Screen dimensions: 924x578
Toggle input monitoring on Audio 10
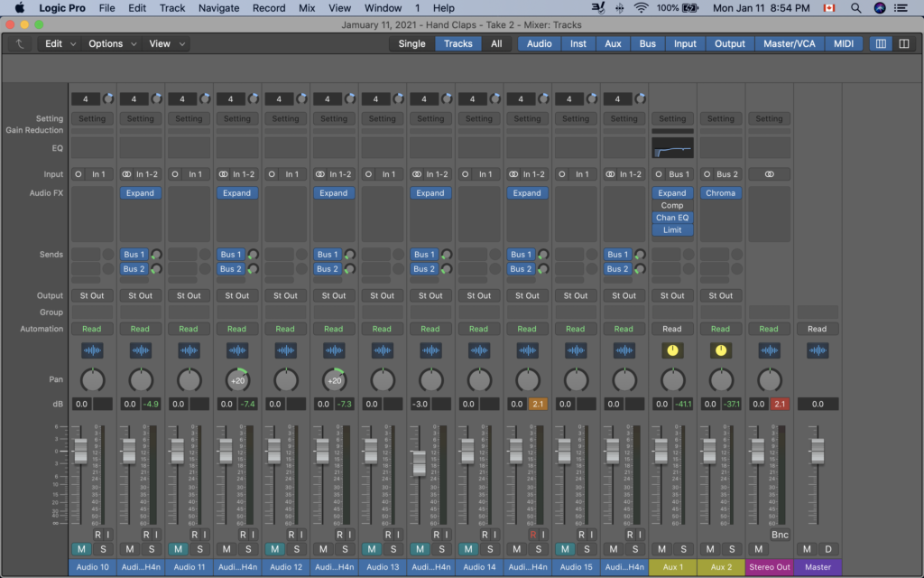coord(108,535)
